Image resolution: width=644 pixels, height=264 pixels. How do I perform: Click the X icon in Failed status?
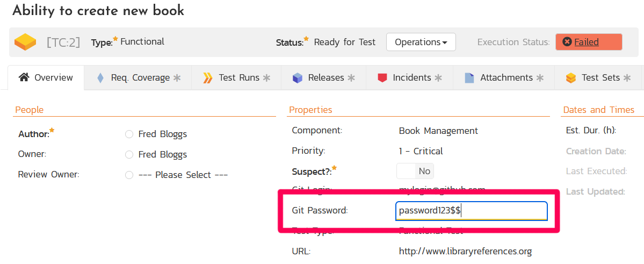[567, 42]
